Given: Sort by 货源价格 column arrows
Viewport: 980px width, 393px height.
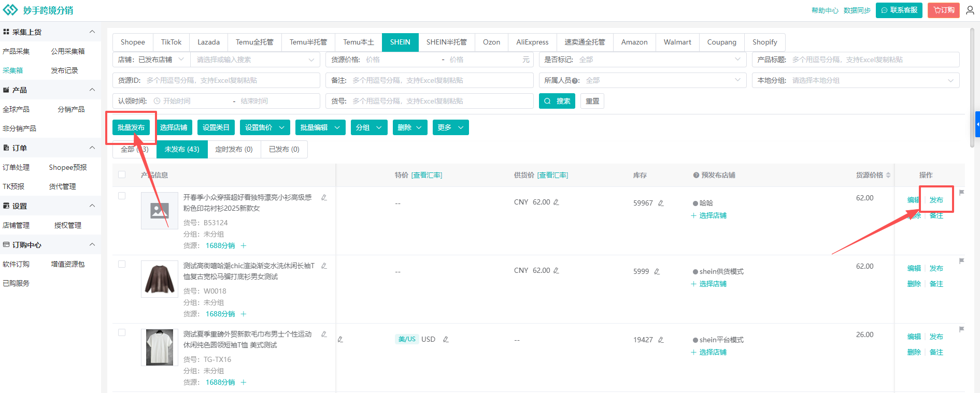Looking at the screenshot, I should pyautogui.click(x=888, y=175).
